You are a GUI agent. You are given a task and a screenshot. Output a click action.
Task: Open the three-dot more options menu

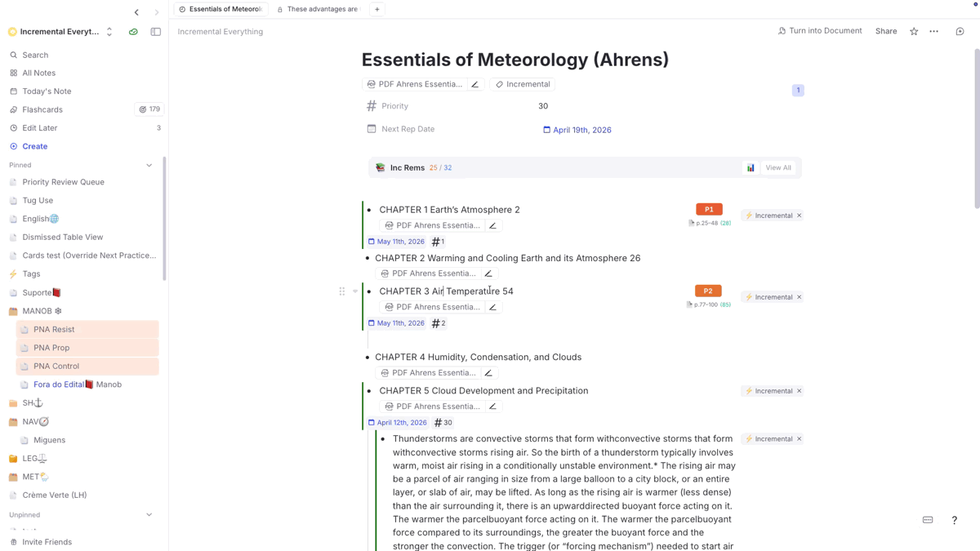[934, 32]
